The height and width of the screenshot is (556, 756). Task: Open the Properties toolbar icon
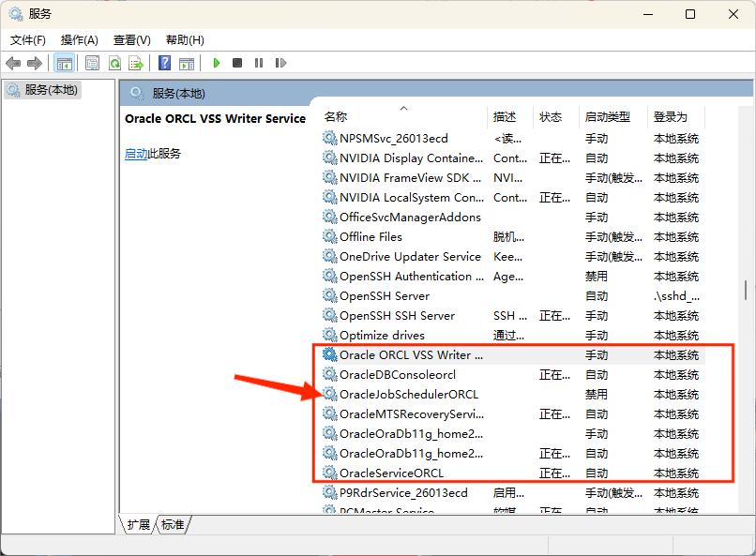[x=93, y=63]
